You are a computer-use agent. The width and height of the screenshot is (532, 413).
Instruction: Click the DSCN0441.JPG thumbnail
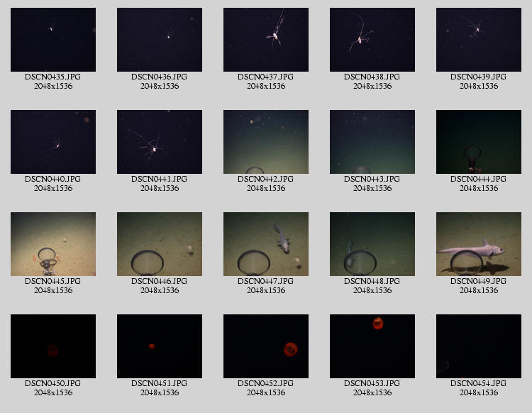160,142
